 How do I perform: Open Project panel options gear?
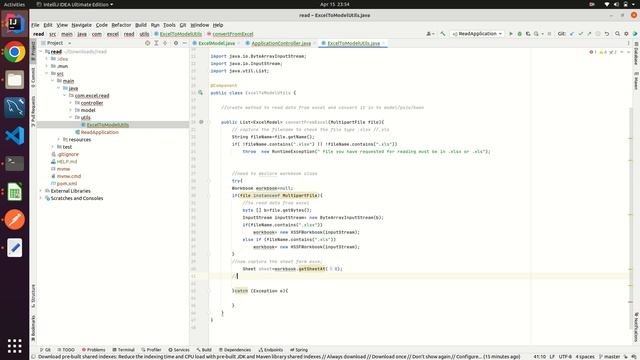tap(176, 43)
